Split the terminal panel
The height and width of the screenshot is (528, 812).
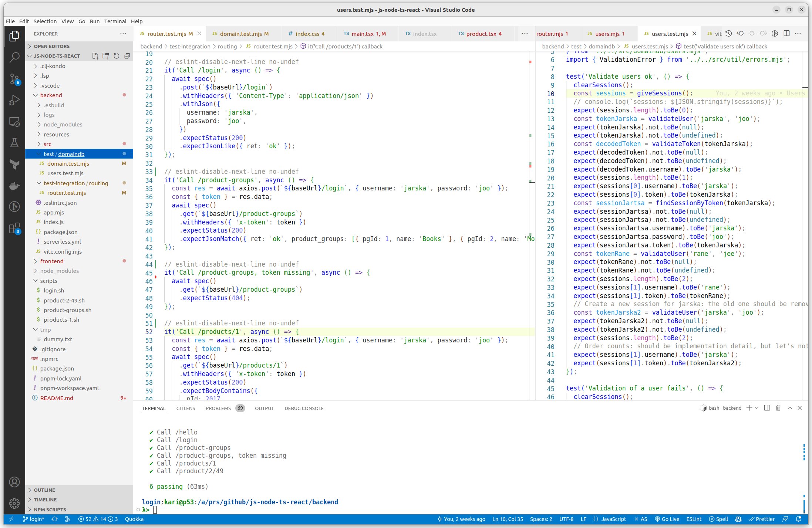click(x=767, y=408)
